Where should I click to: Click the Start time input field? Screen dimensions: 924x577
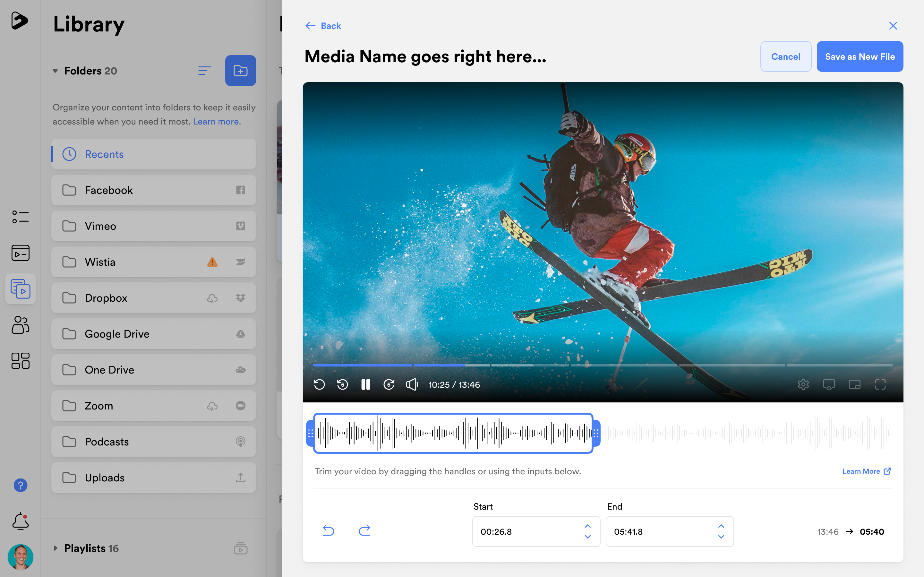coord(536,531)
